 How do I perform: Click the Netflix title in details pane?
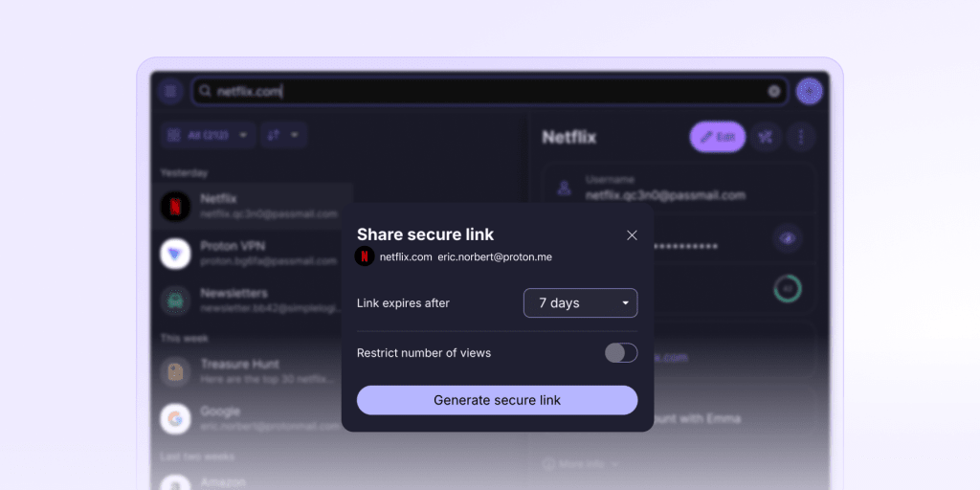tap(568, 137)
